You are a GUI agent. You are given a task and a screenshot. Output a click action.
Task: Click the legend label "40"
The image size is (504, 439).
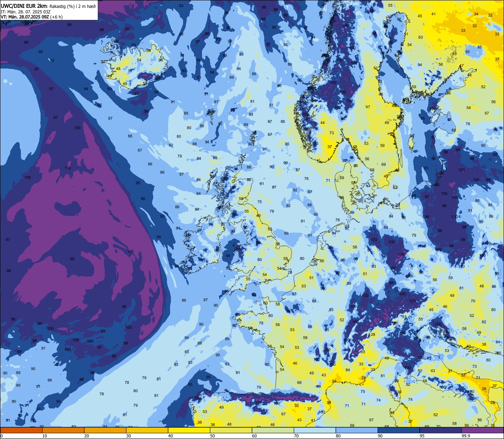(170, 436)
